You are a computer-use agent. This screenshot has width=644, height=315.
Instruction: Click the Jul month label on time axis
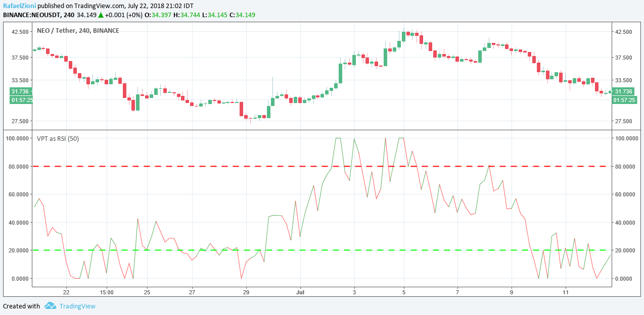coord(300,292)
